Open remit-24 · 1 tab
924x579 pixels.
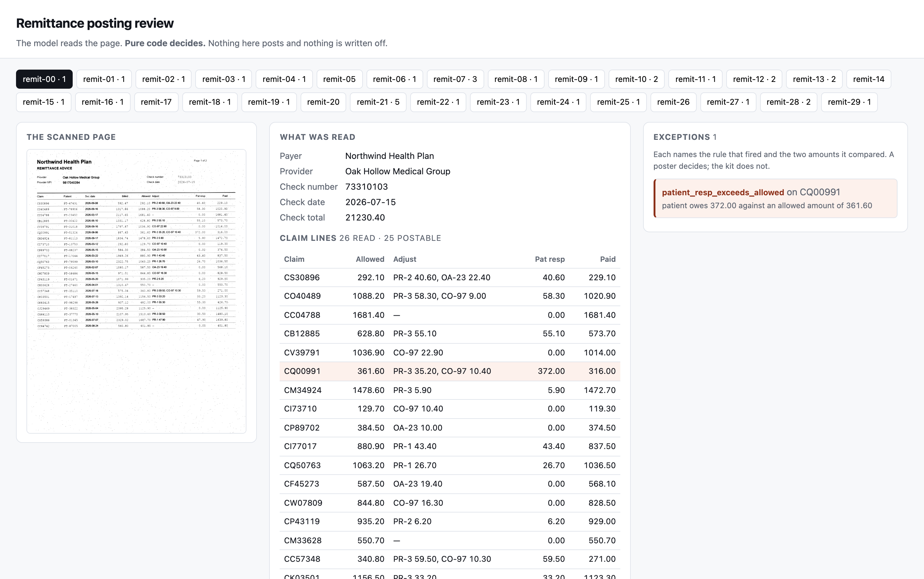(x=558, y=102)
